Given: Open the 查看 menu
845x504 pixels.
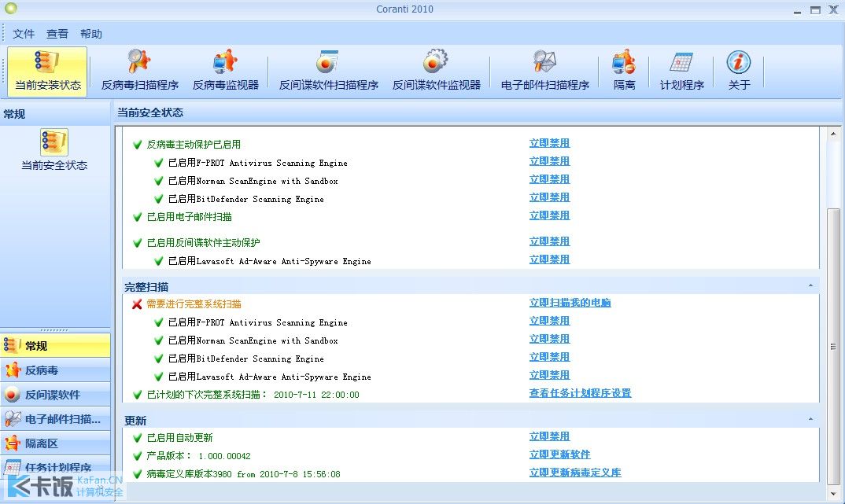Looking at the screenshot, I should click(57, 34).
